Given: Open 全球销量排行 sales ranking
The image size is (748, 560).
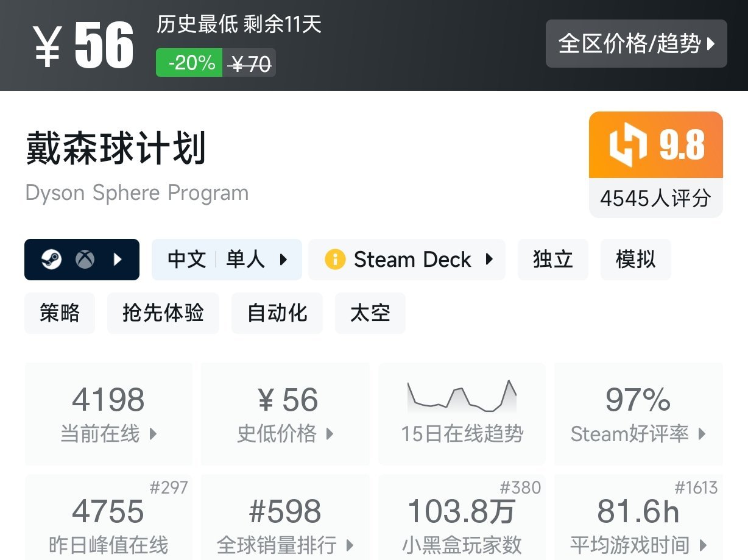Looking at the screenshot, I should click(x=285, y=518).
